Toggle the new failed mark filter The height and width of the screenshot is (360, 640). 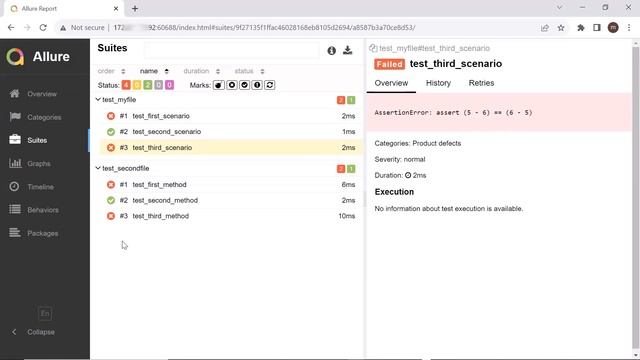pos(232,85)
